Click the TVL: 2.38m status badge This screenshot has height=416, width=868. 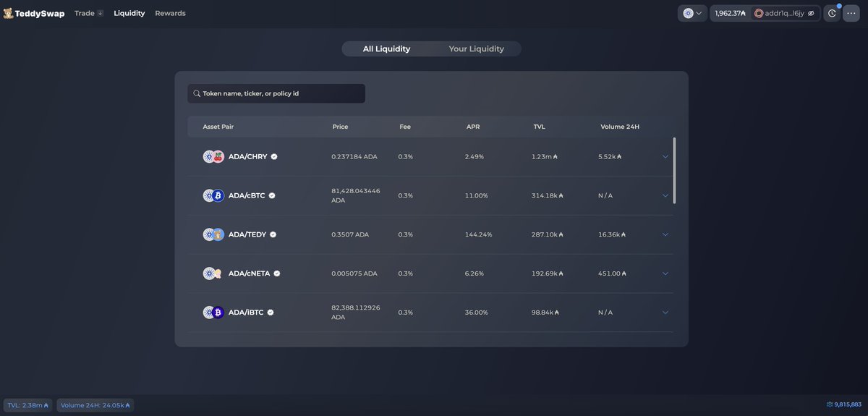27,405
